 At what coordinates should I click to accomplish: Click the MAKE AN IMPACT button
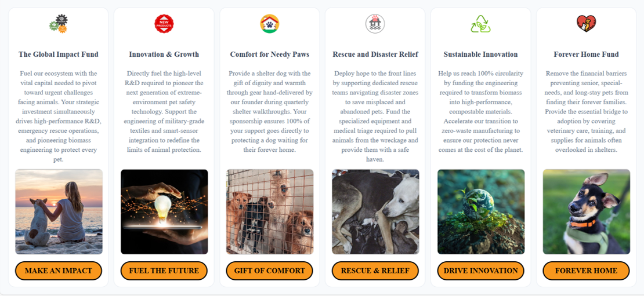(59, 271)
